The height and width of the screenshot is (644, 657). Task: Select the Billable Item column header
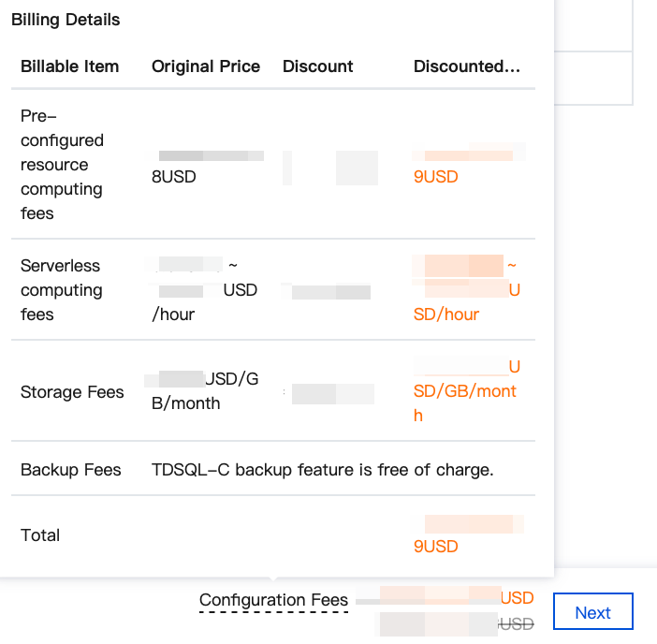pyautogui.click(x=70, y=66)
